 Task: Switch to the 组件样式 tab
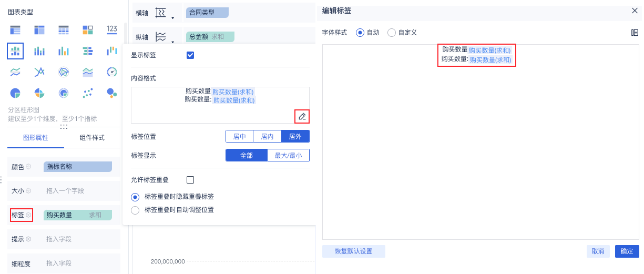[92, 138]
